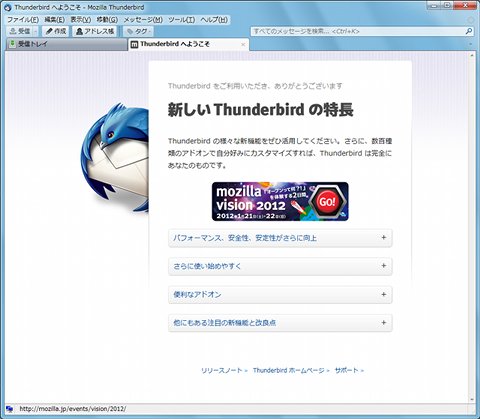The height and width of the screenshot is (419, 480).
Task: Open the ツール menu
Action: pyautogui.click(x=181, y=20)
